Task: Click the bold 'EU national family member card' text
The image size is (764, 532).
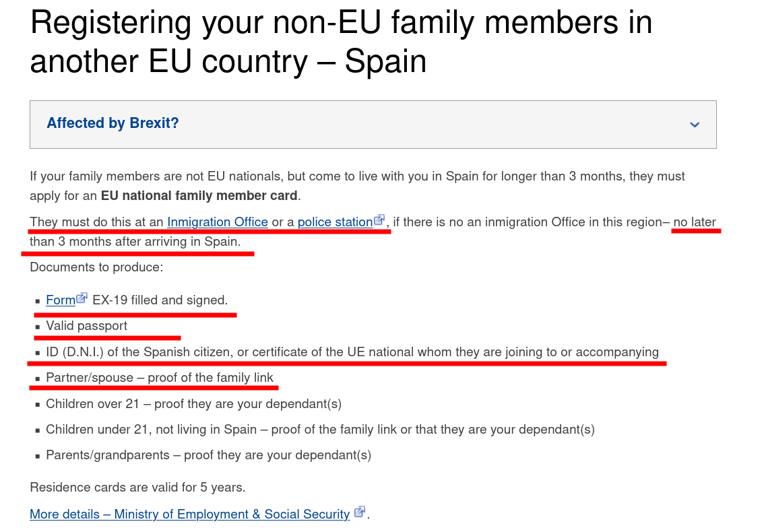Action: [199, 196]
